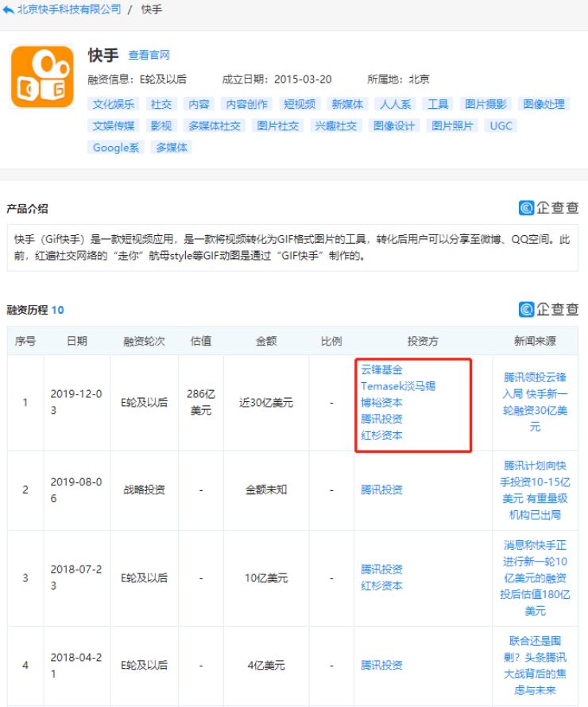Click the Temasek淡马锡 investor link
The width and height of the screenshot is (588, 707).
coord(398,386)
